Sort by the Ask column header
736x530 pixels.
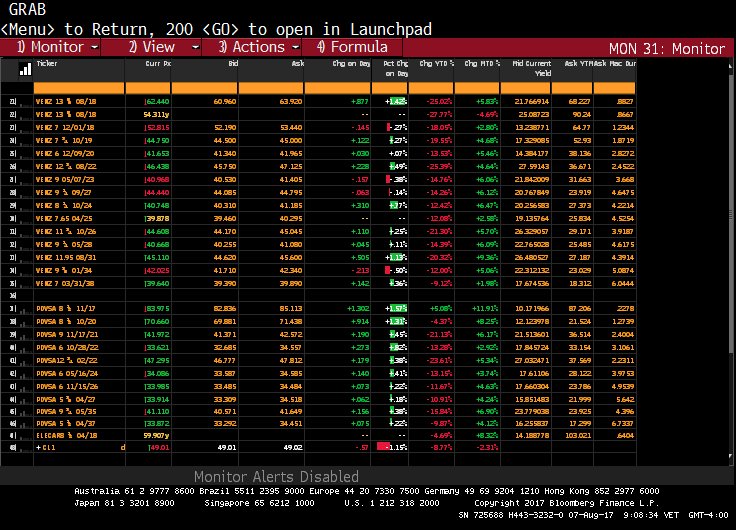[x=298, y=63]
